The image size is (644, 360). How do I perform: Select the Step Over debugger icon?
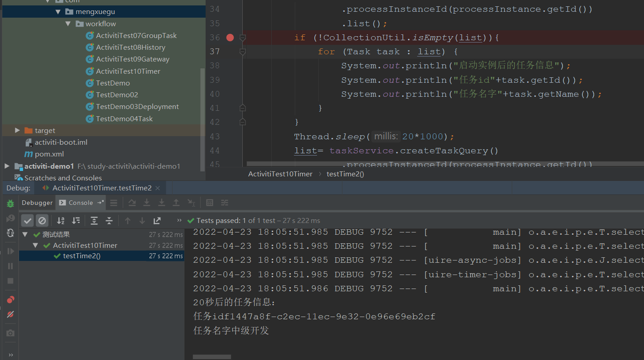coord(132,202)
